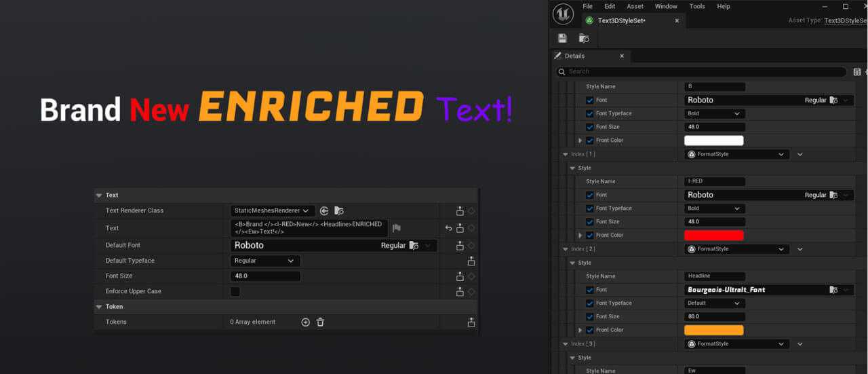Uncheck Front Color override for style I-RED

pyautogui.click(x=589, y=236)
